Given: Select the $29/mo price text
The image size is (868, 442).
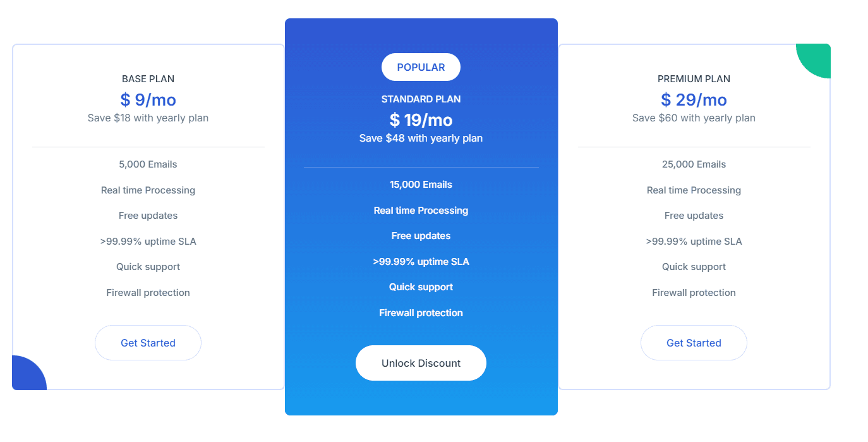Looking at the screenshot, I should click(x=694, y=99).
